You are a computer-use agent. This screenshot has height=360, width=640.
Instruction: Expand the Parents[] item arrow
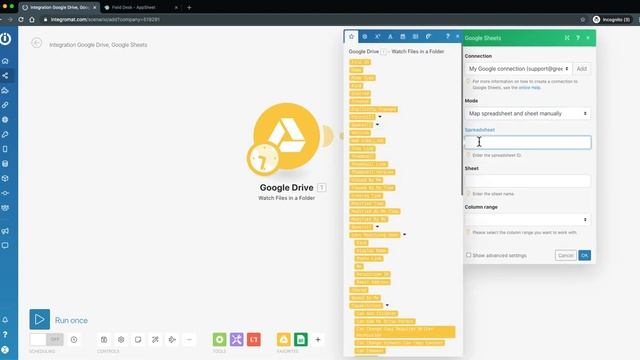[380, 117]
